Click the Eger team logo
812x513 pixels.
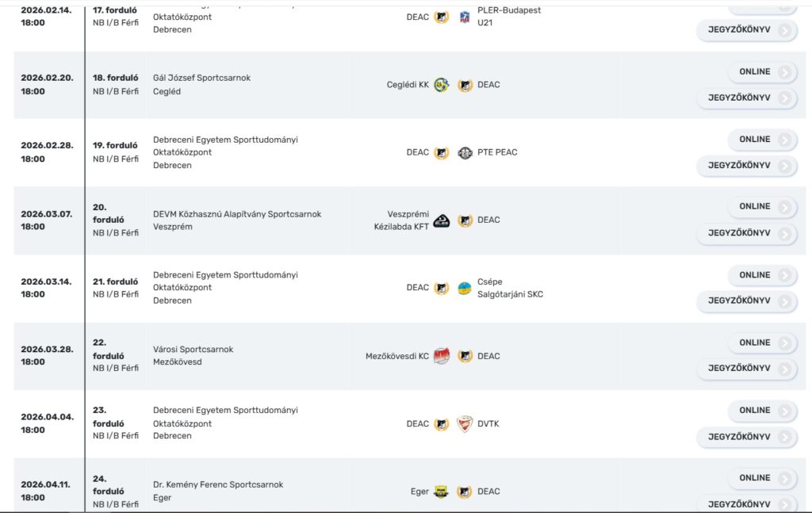click(x=441, y=492)
